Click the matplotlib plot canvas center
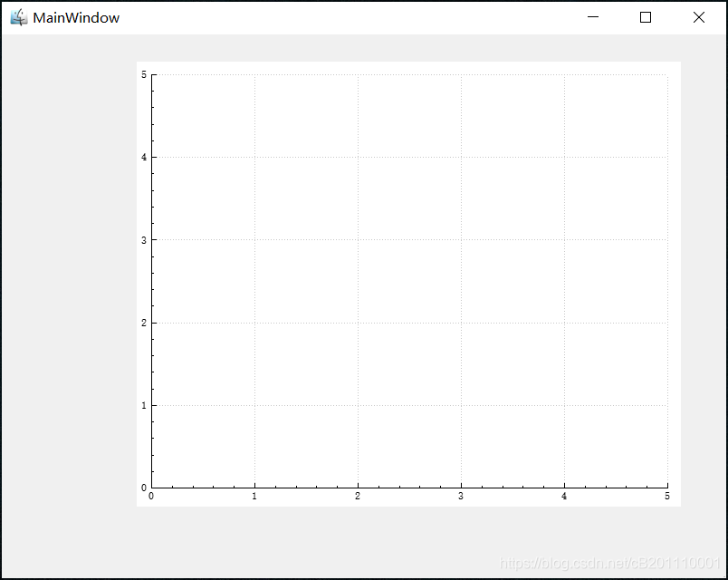This screenshot has height=580, width=728. coord(407,281)
